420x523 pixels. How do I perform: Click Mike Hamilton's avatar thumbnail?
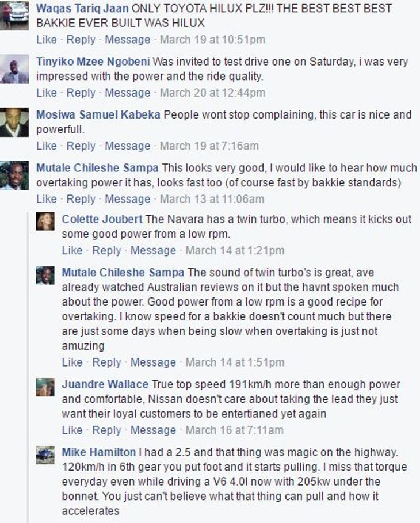45,455
